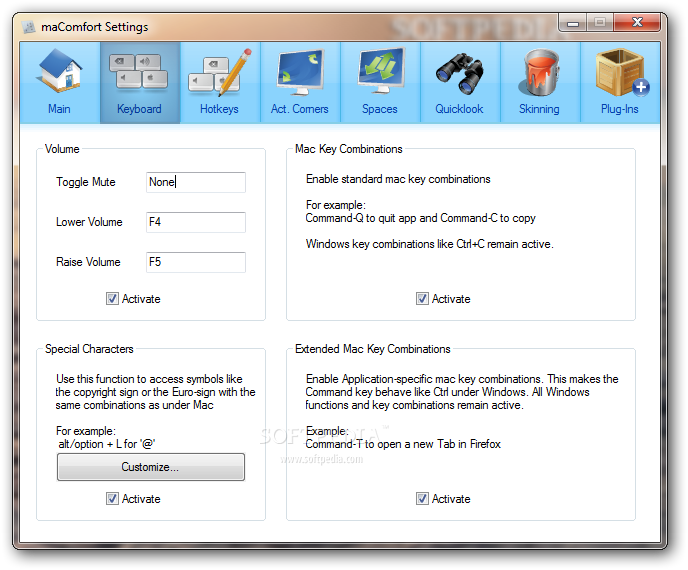The width and height of the screenshot is (688, 570).
Task: Switch to the Act. Corners tab label
Action: coord(300,109)
